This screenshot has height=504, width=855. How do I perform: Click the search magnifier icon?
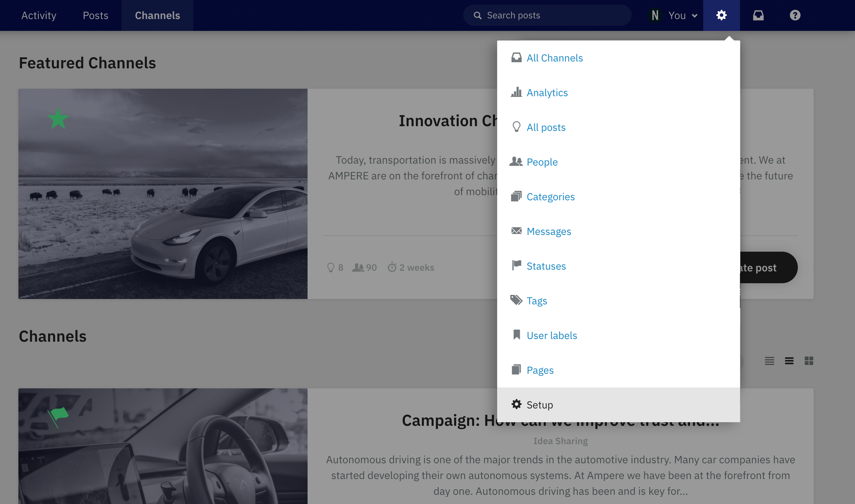477,15
